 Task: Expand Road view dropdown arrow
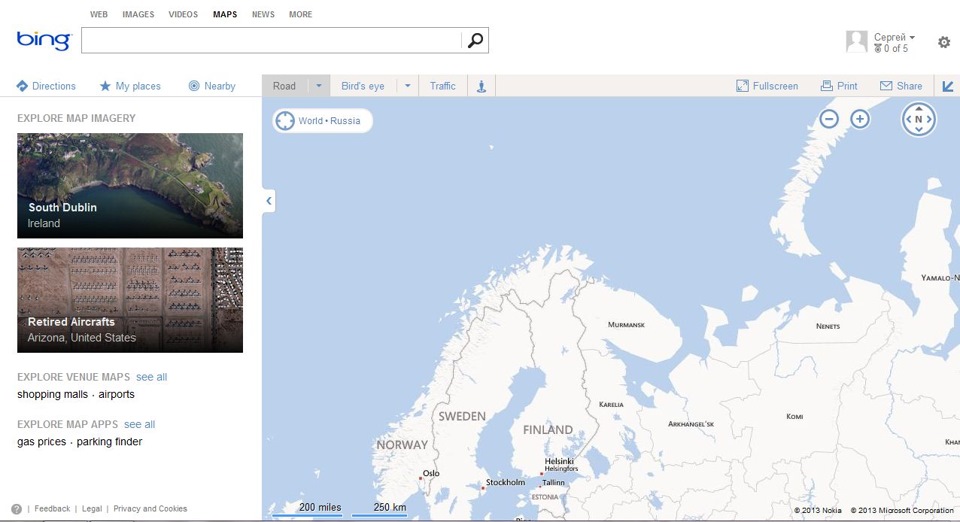(318, 86)
